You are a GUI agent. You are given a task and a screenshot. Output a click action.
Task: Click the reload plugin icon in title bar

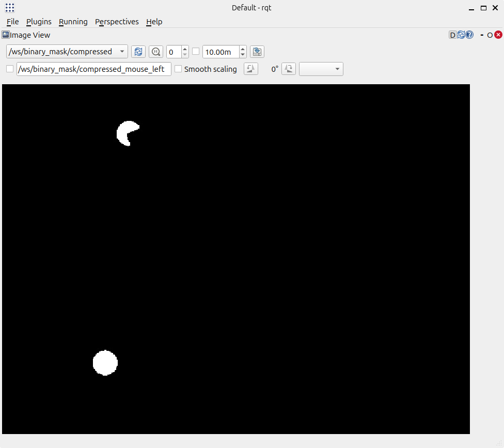[461, 35]
